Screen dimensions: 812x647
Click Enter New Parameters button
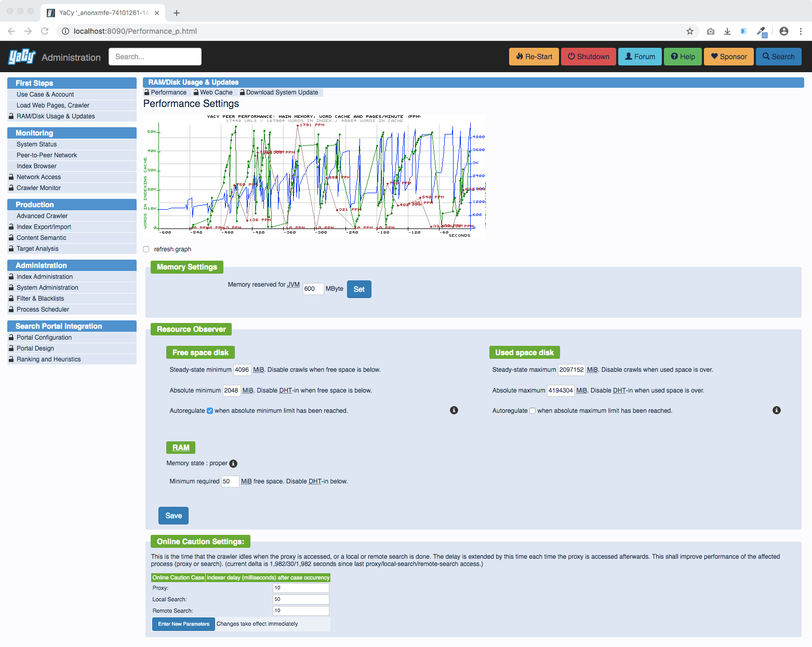pos(183,624)
